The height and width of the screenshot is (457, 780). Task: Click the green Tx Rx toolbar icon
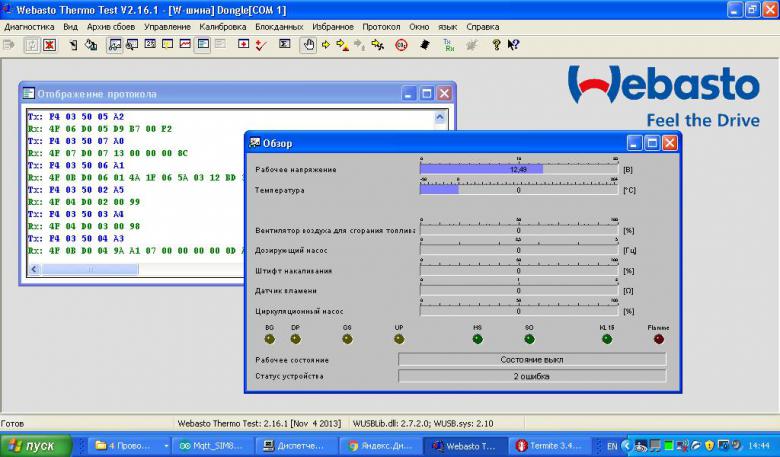[449, 45]
